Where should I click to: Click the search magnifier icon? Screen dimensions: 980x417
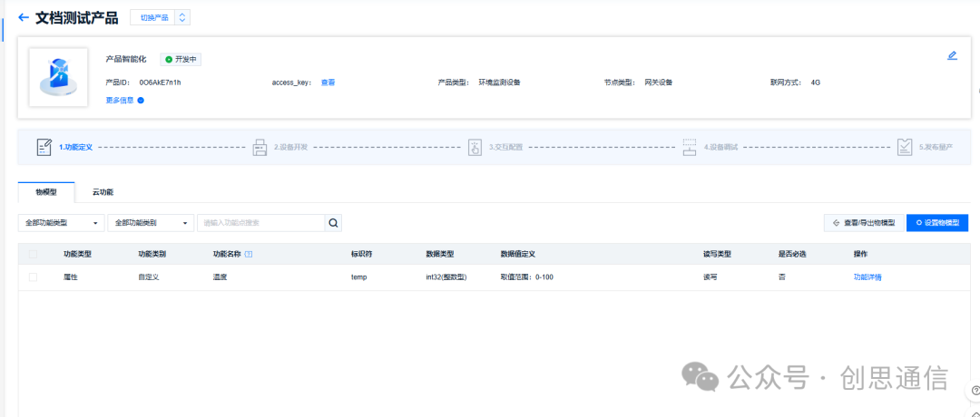pos(333,223)
